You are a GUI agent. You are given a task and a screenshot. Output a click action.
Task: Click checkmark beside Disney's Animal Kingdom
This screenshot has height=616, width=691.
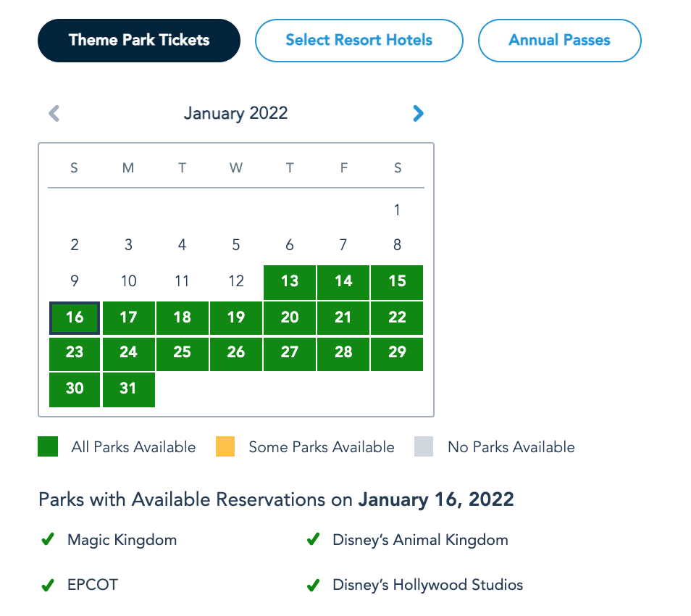coord(314,540)
